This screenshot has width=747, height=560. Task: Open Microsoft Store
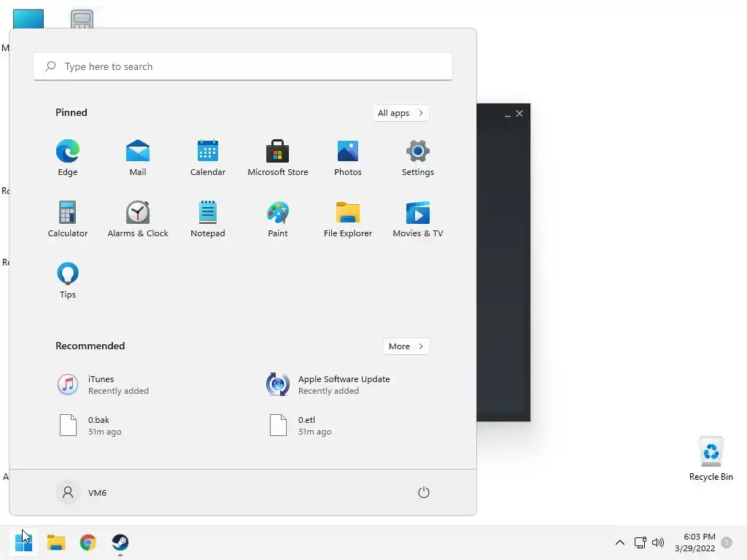278,158
